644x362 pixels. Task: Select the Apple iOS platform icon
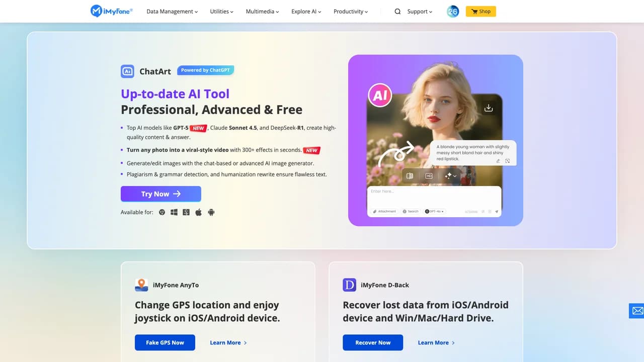tap(199, 212)
